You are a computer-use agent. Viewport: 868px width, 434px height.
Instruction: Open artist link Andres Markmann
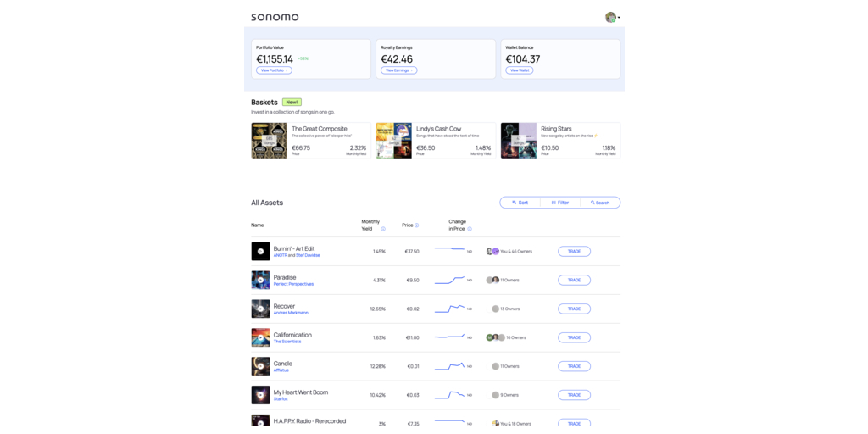291,313
